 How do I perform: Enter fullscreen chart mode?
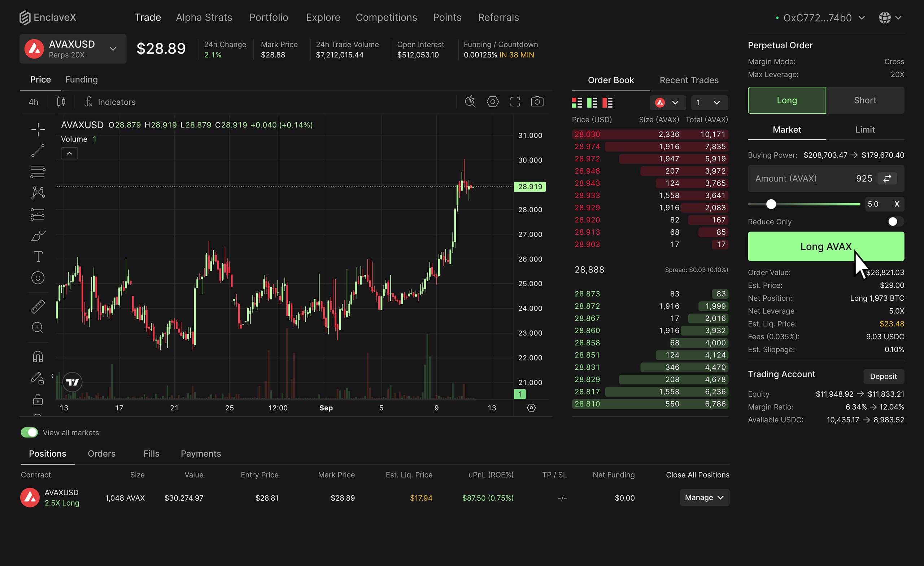[x=515, y=102]
